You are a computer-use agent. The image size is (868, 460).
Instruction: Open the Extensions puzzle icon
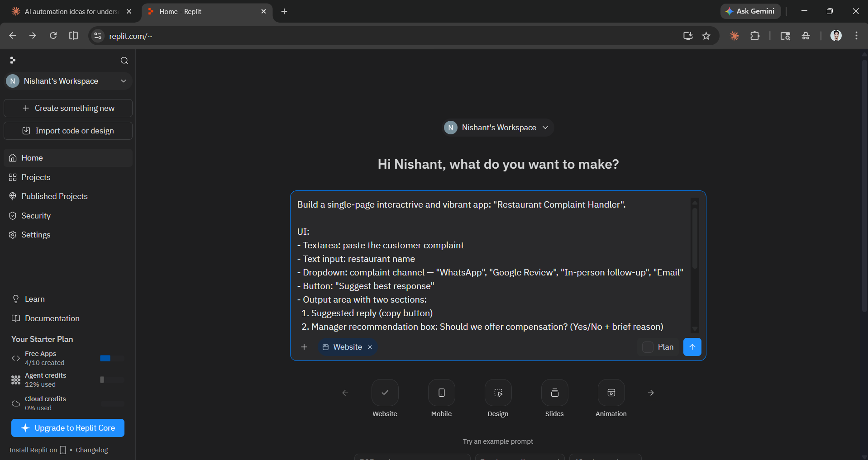click(754, 36)
